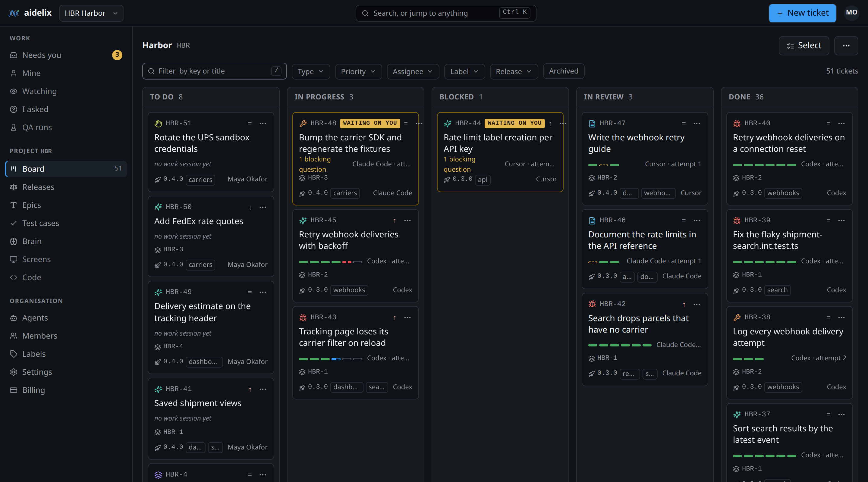
Task: Click the document icon on HBR-47
Action: point(592,123)
